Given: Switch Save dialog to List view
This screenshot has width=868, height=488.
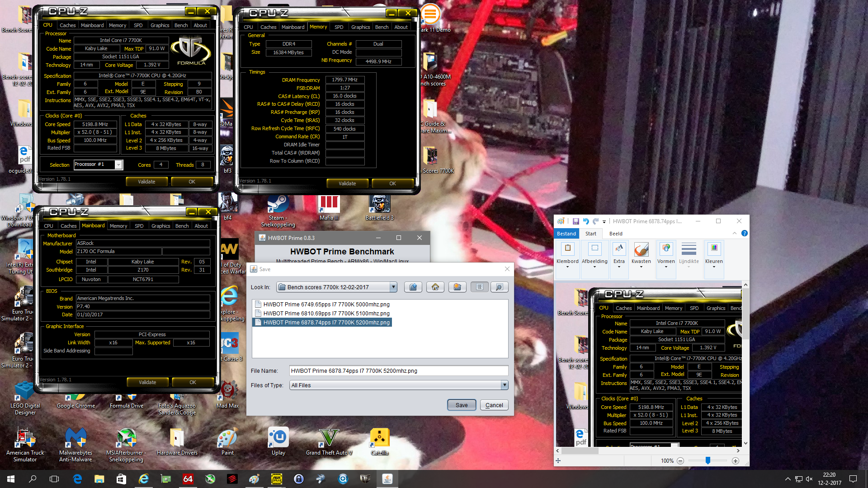Looking at the screenshot, I should (x=480, y=287).
